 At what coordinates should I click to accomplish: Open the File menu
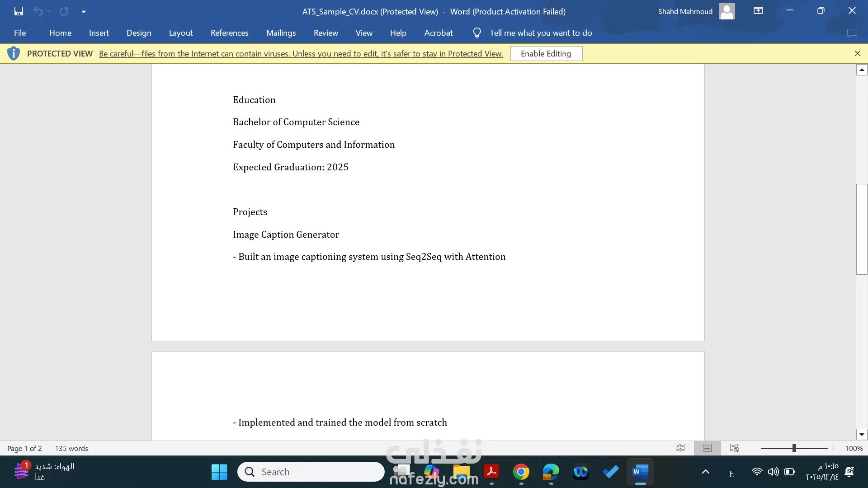click(20, 33)
